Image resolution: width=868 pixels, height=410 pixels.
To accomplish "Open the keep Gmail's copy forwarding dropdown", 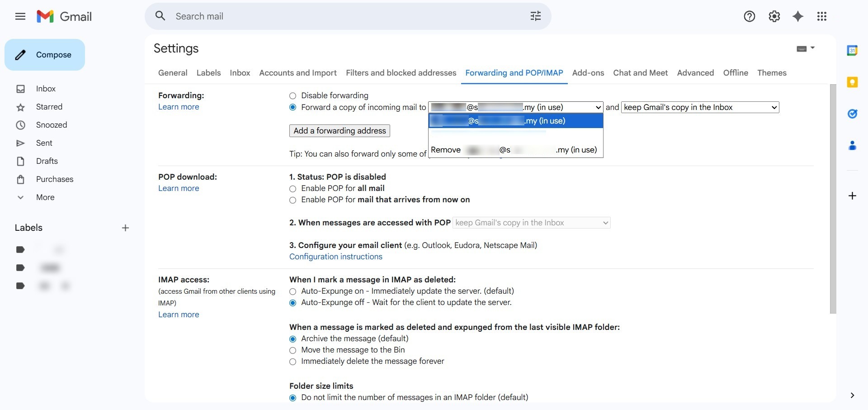I will [x=699, y=107].
